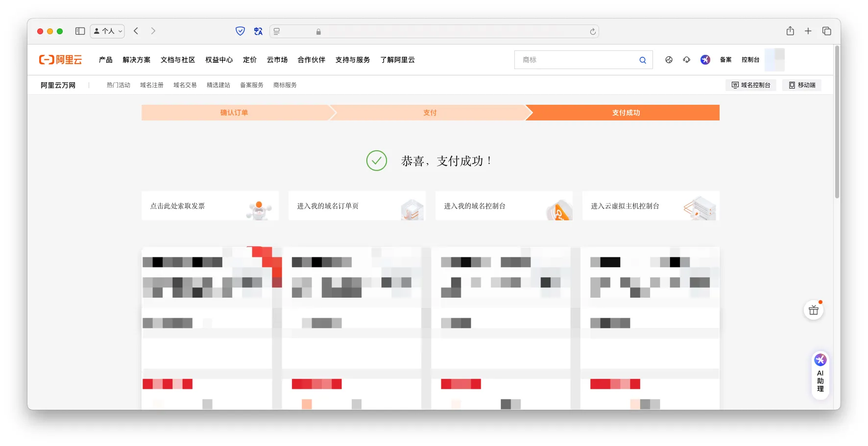Viewport: 868px width, 446px height.
Task: Toggle the Safari sidebar
Action: tap(80, 31)
